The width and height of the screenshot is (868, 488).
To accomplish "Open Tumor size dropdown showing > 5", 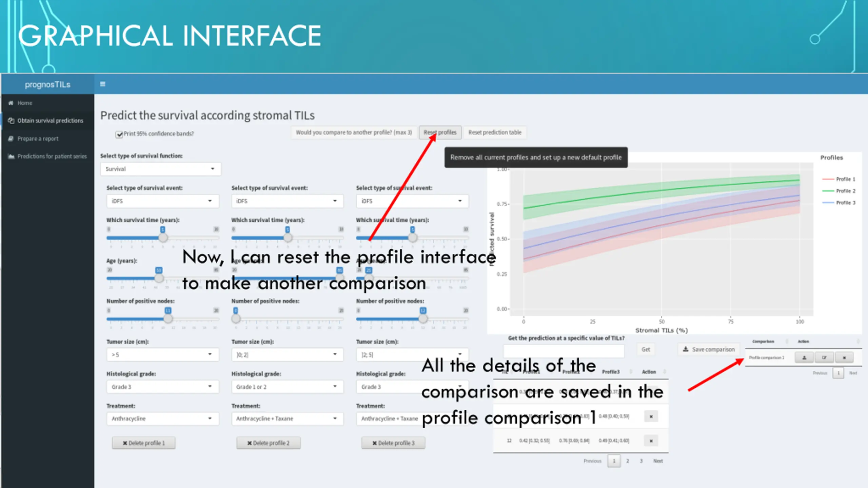I will pos(163,355).
